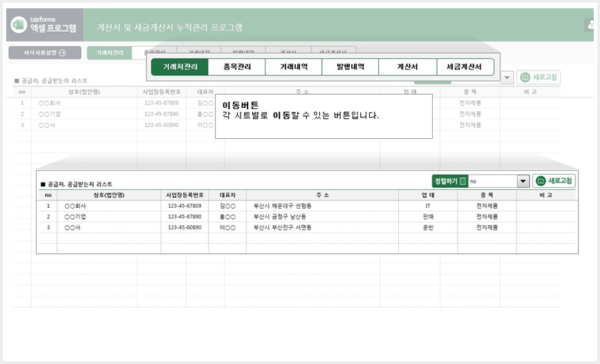Screen dimensions: 600x364
Task: Select the faded 거래처관리 tab in background
Action: [109, 52]
